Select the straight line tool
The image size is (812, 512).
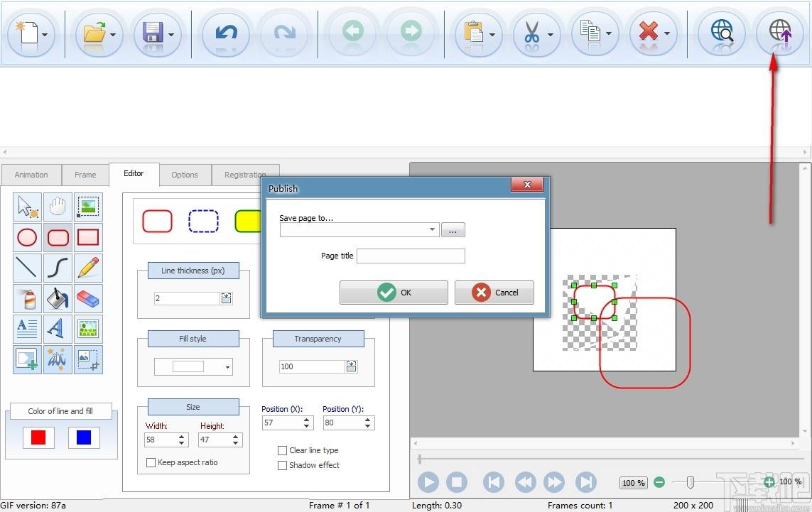27,268
